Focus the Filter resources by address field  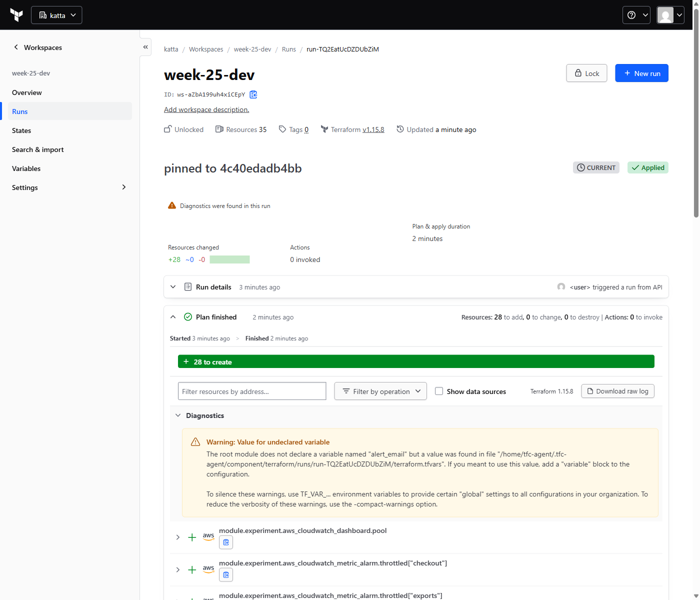point(252,391)
